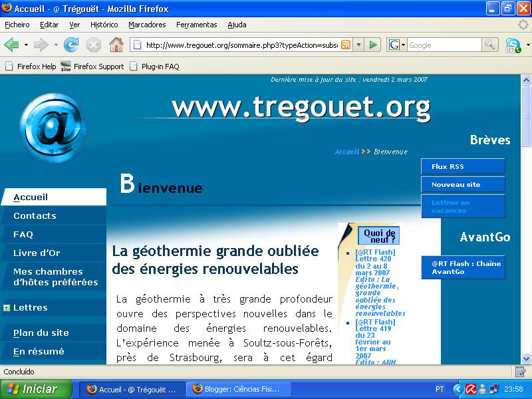Click the orange RSS feed icon

346,45
